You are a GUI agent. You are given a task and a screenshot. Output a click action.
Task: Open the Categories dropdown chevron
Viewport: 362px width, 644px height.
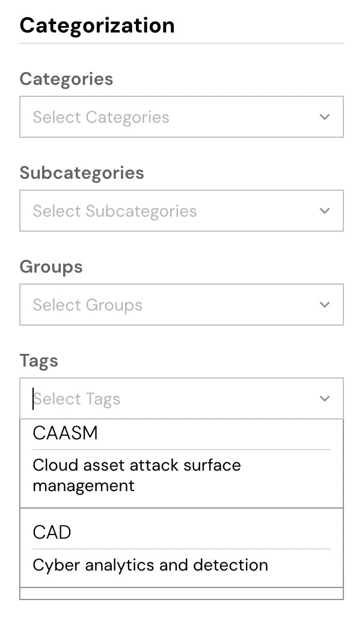(325, 117)
